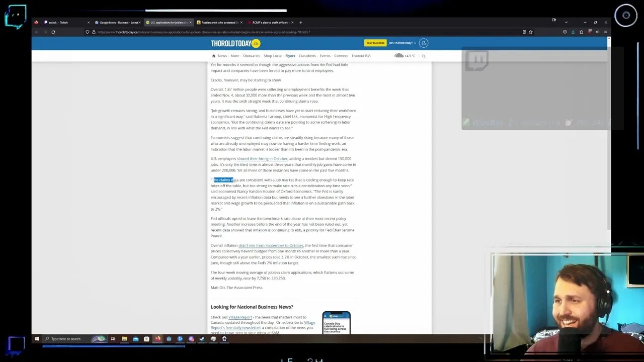This screenshot has height=362, width=644.
Task: Click the weather cloud 14.9 °C widget
Action: pyautogui.click(x=405, y=55)
